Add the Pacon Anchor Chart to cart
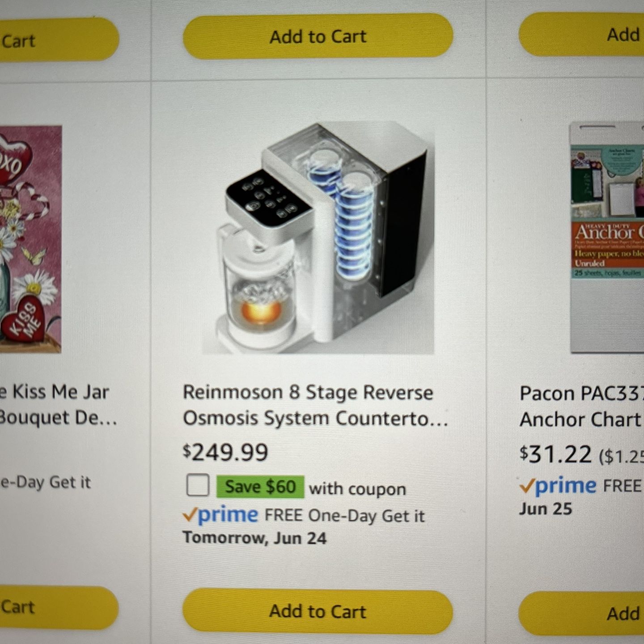The height and width of the screenshot is (644, 644). tap(581, 613)
